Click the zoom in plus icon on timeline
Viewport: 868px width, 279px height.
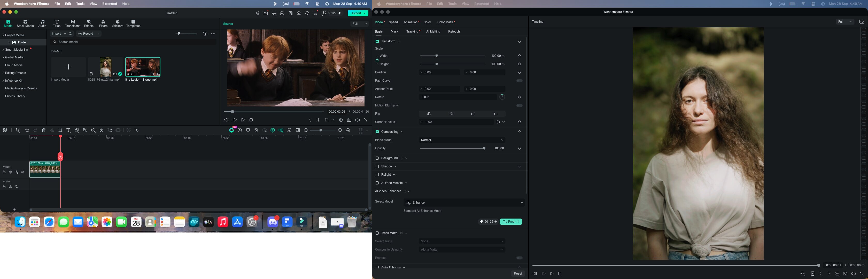pyautogui.click(x=340, y=130)
